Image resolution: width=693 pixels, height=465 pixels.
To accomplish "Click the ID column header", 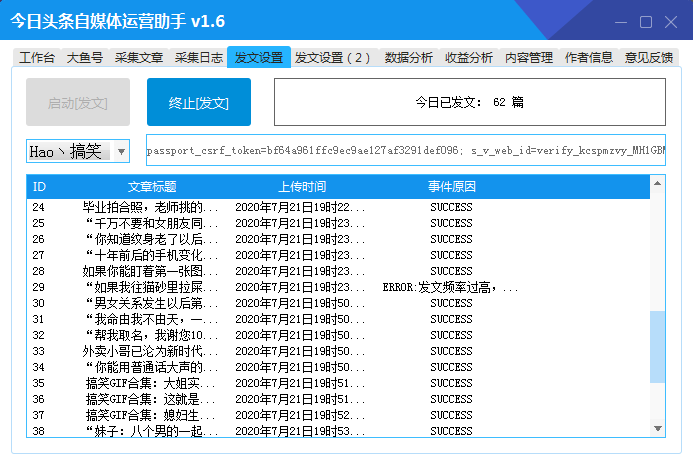I will [39, 187].
